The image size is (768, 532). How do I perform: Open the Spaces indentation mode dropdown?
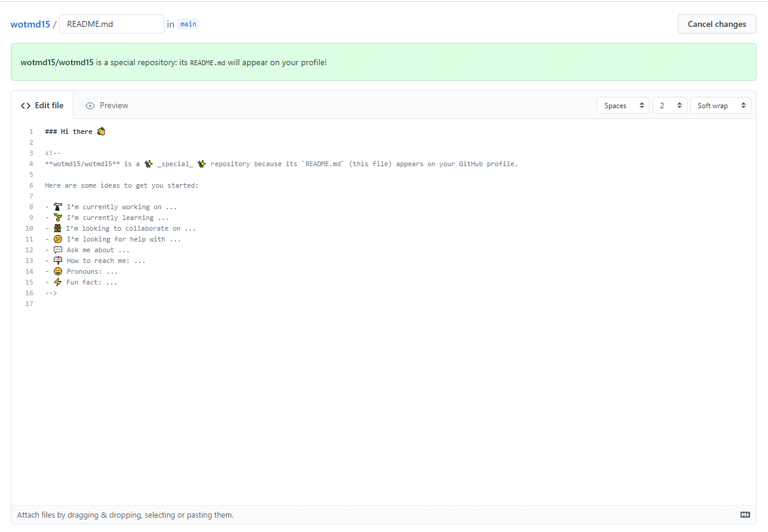pyautogui.click(x=623, y=105)
